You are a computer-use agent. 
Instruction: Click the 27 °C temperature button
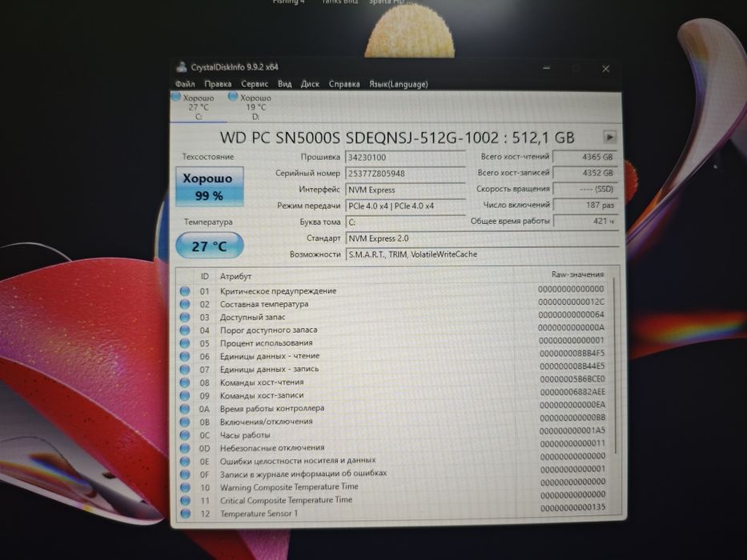[210, 246]
